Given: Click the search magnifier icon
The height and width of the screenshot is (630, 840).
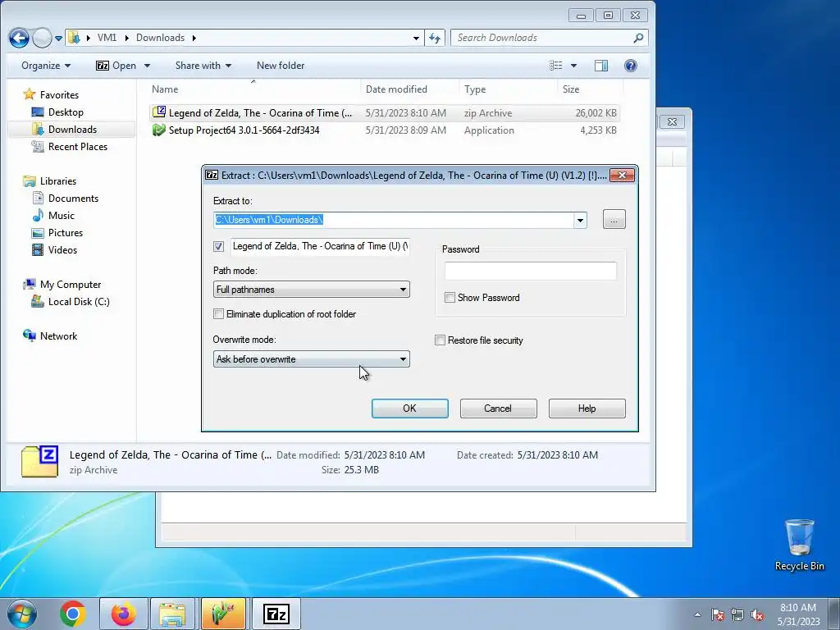Looking at the screenshot, I should click(638, 38).
